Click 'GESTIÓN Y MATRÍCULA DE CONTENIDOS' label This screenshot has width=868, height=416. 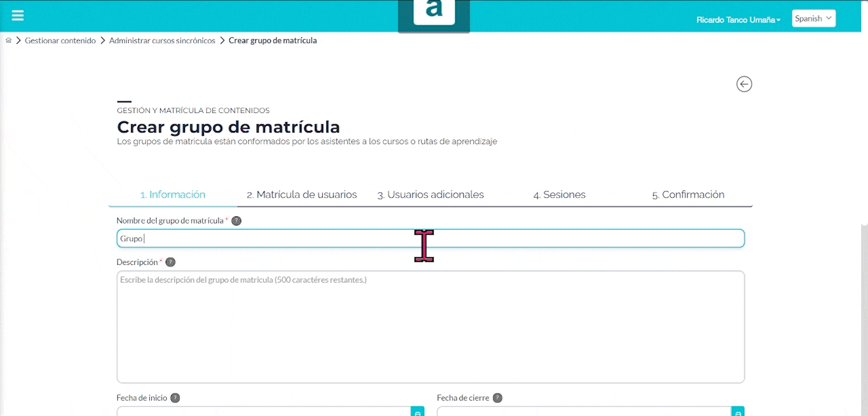(x=193, y=110)
